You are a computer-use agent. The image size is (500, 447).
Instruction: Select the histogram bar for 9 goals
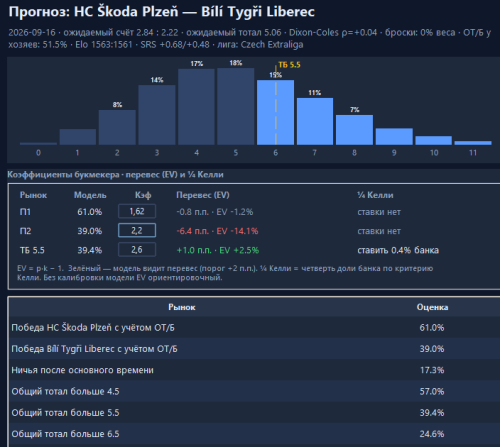click(394, 137)
